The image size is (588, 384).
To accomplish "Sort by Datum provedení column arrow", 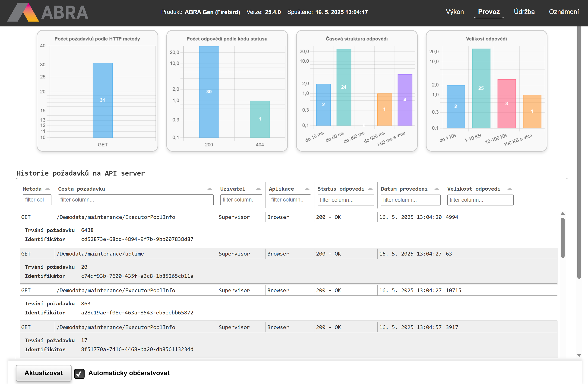I will coord(436,189).
